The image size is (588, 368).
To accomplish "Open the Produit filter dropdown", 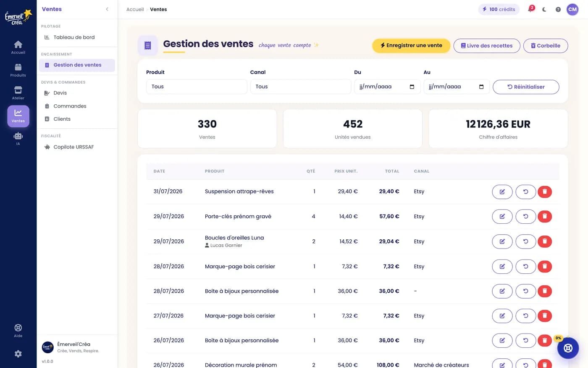I will (x=197, y=87).
